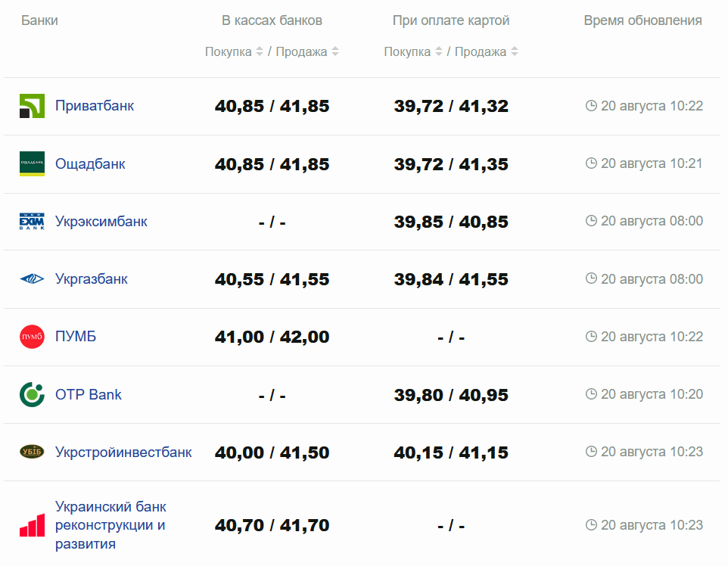The width and height of the screenshot is (728, 566).
Task: Click the Ощадбанк green logo icon
Action: [32, 164]
